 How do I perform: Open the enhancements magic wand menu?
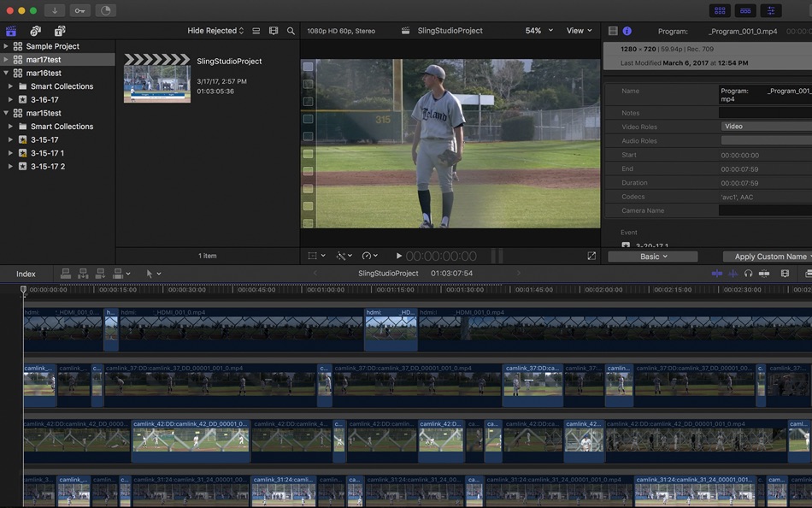point(344,256)
